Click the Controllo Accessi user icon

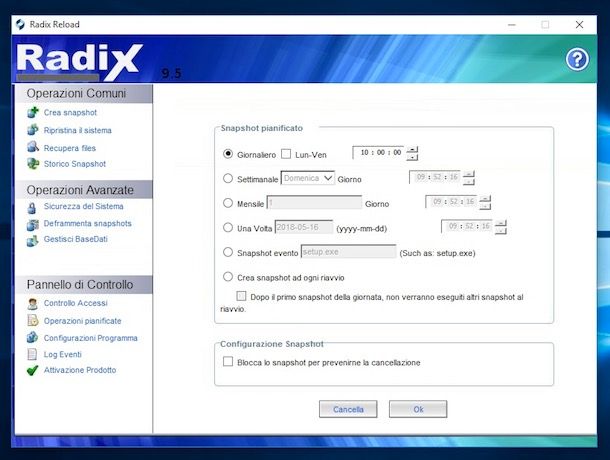point(33,304)
